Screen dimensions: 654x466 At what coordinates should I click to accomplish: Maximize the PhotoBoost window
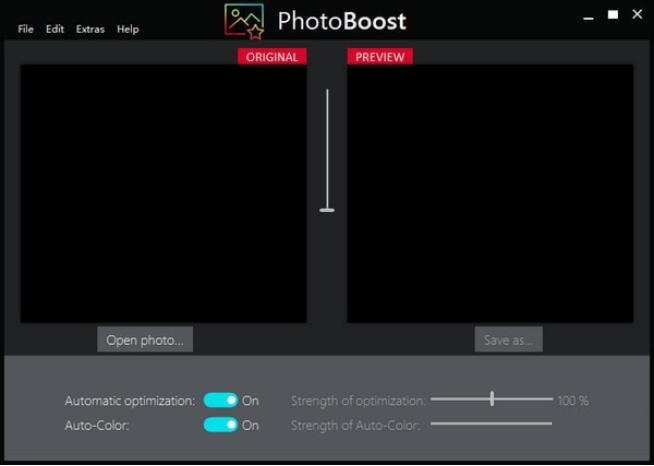(613, 15)
